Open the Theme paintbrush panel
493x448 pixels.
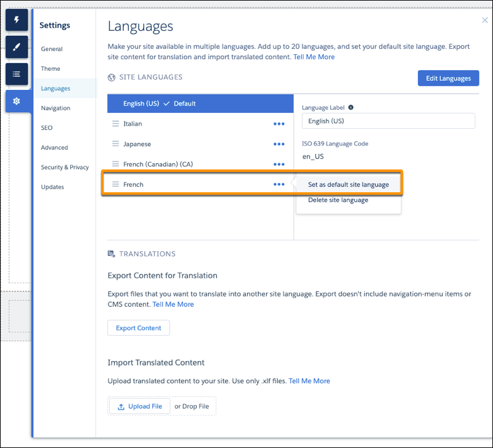tap(17, 47)
